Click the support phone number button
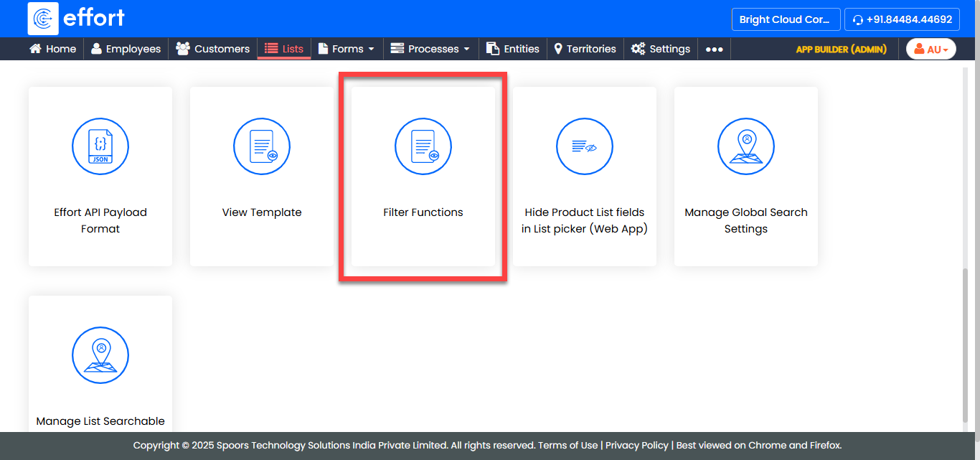This screenshot has width=980, height=460. tap(902, 19)
